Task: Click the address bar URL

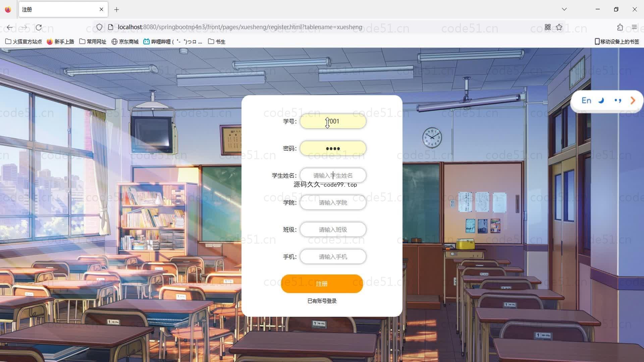Action: pos(240,27)
